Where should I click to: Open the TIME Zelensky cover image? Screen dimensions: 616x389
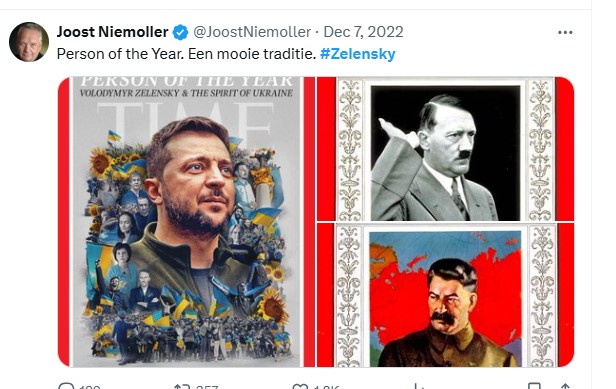187,222
